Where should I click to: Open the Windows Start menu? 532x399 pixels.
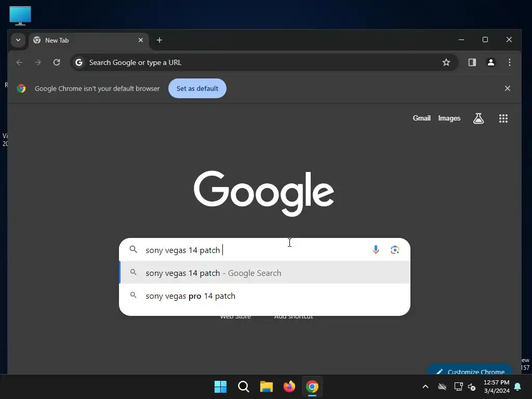[x=220, y=387]
